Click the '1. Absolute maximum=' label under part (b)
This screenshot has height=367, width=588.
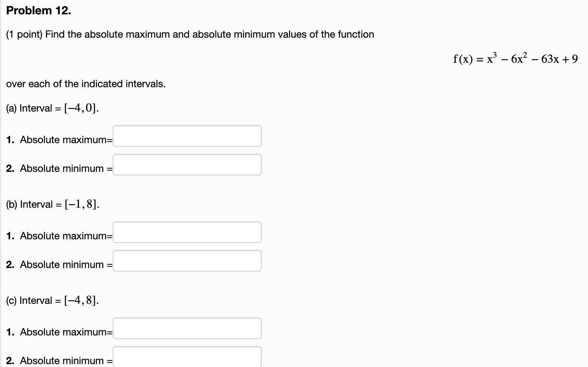pos(59,236)
